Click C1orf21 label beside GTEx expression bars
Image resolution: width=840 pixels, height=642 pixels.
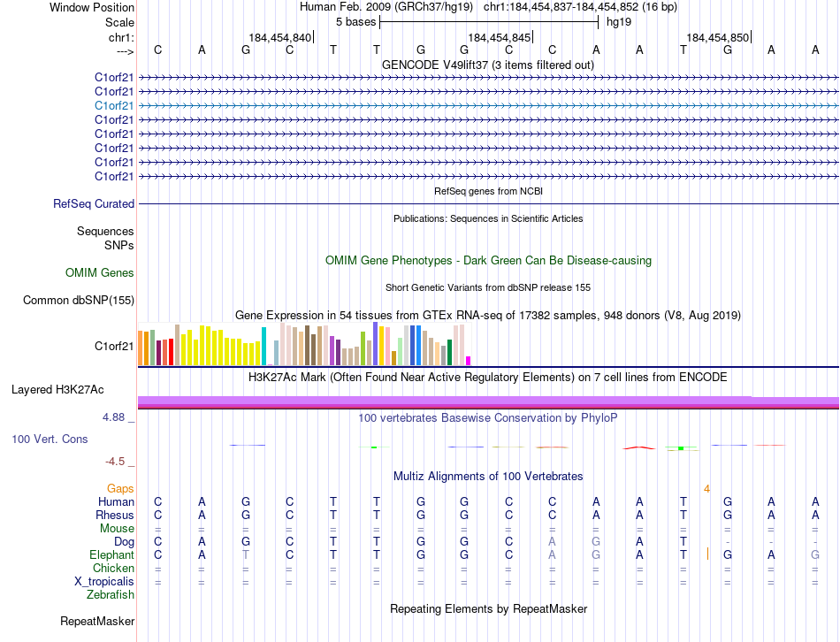click(x=113, y=346)
